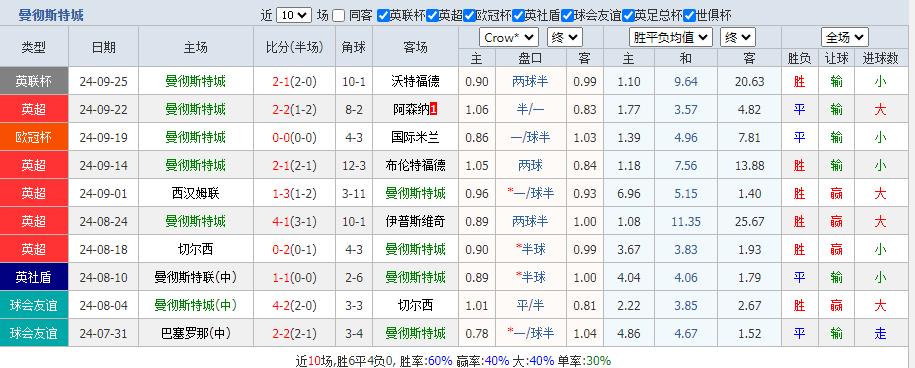
Task: Click the home team 切尔西 on 24-08-18
Action: pos(195,250)
